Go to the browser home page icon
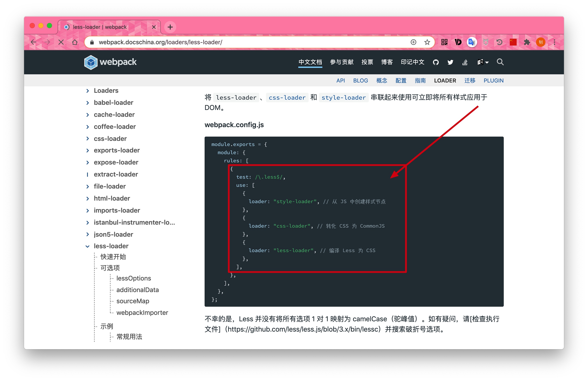This screenshot has height=381, width=588. (x=75, y=42)
